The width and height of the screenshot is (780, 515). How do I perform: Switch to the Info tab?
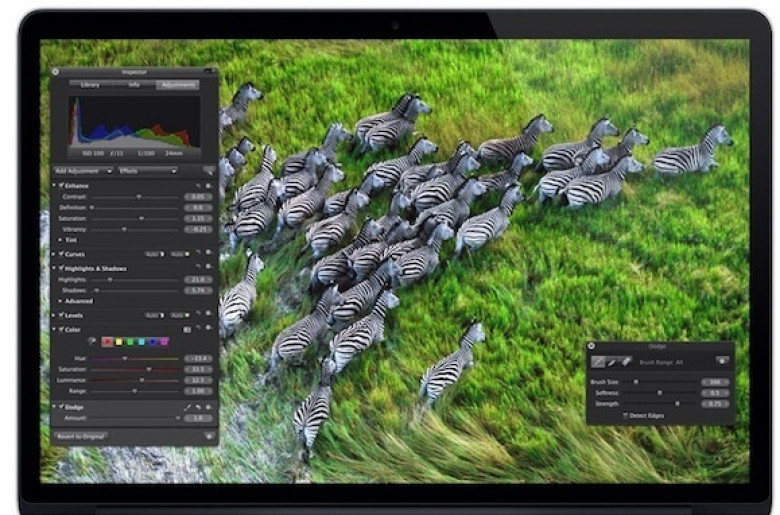click(133, 85)
